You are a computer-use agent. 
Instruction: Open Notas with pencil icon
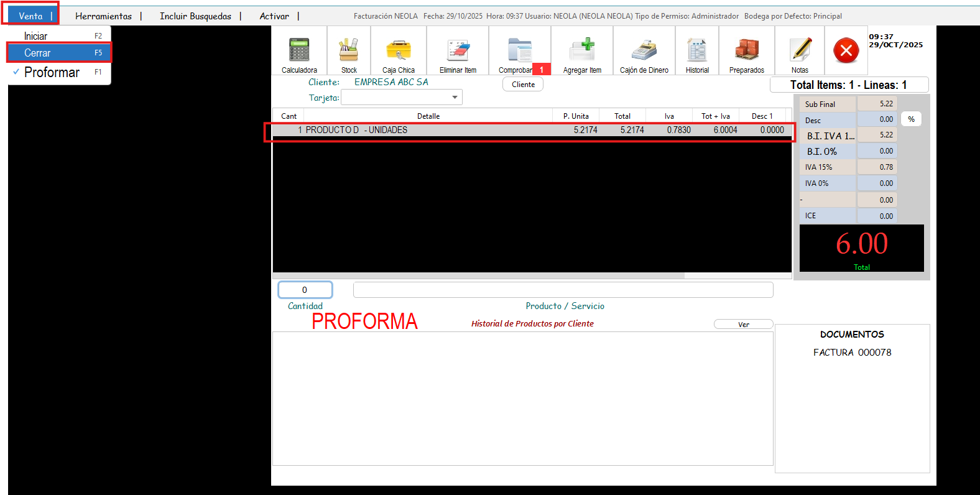(x=800, y=51)
